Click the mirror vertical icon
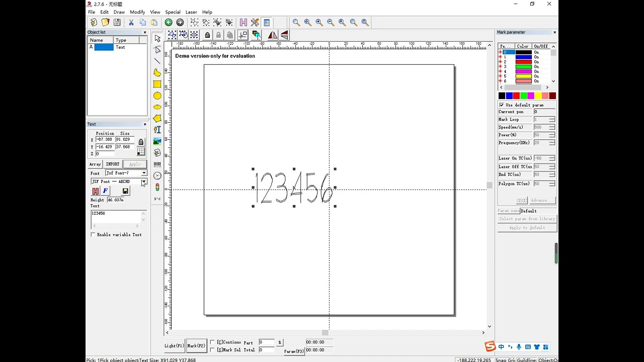Viewport: 644px width, 362px height. (x=285, y=35)
